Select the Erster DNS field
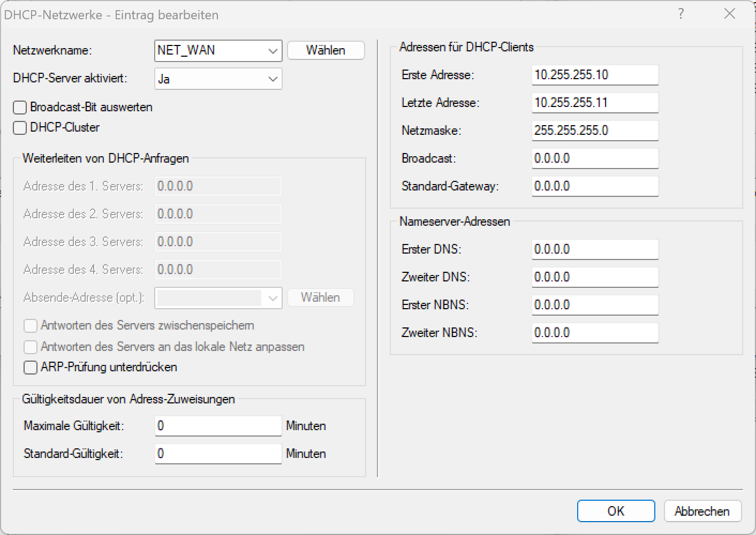Screen dimensions: 756x535 click(594, 249)
